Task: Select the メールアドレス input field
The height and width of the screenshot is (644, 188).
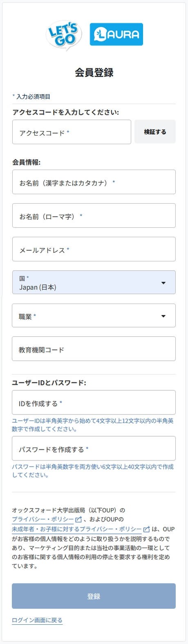Action: click(x=94, y=249)
